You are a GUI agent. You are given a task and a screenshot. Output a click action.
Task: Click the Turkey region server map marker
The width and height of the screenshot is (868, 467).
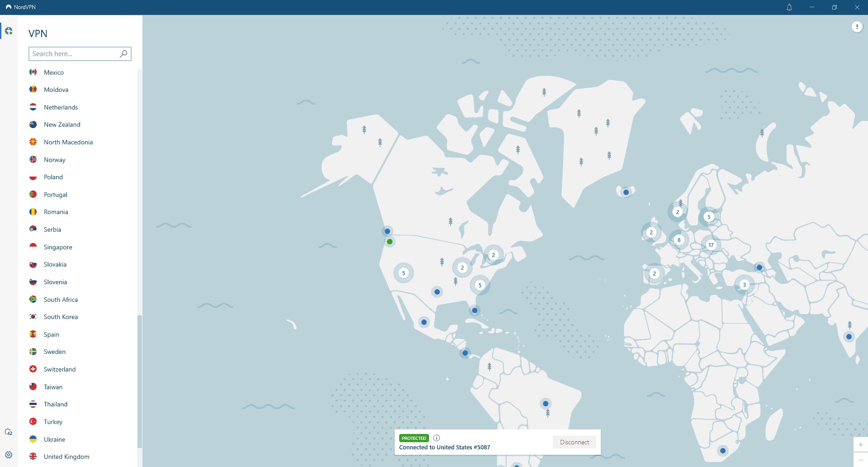click(x=759, y=268)
